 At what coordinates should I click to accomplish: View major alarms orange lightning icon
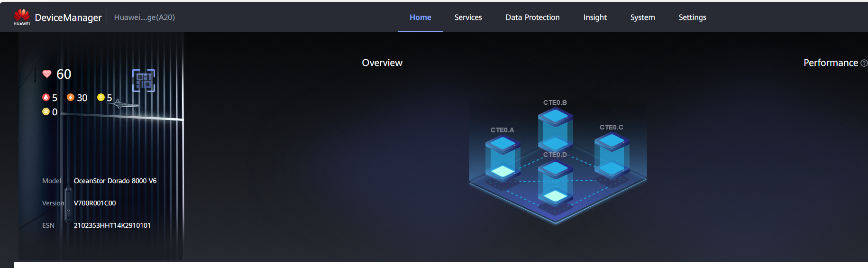(71, 97)
